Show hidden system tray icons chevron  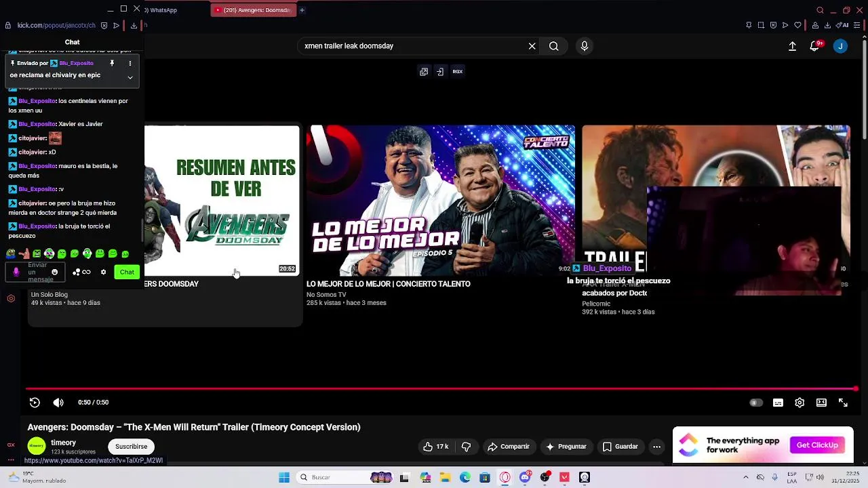(745, 477)
